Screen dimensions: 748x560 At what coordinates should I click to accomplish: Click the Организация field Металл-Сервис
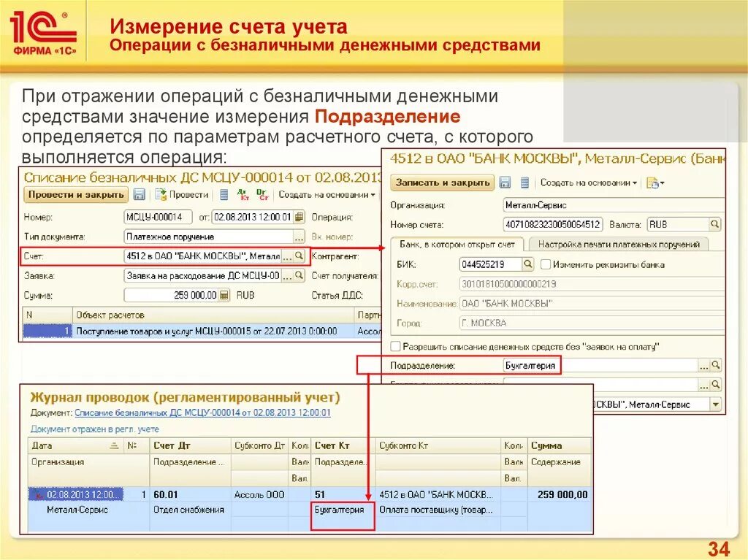[x=614, y=205]
